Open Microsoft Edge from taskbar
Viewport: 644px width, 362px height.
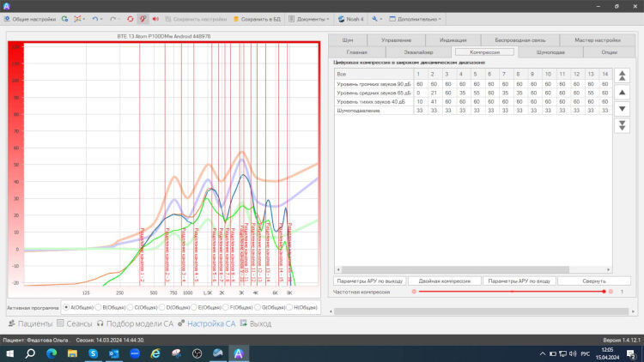click(x=52, y=353)
